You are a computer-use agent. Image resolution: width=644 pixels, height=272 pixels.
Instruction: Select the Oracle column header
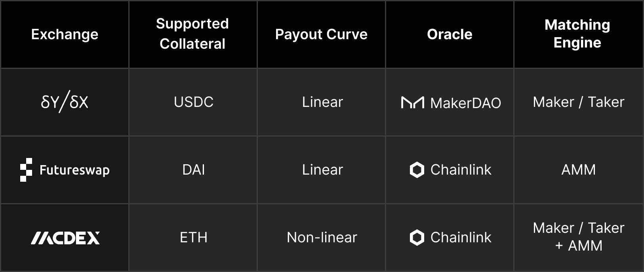[x=450, y=34]
